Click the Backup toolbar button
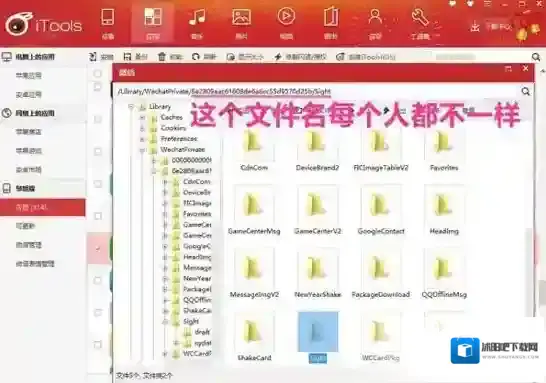Image resolution: width=546 pixels, height=383 pixels. [135, 57]
